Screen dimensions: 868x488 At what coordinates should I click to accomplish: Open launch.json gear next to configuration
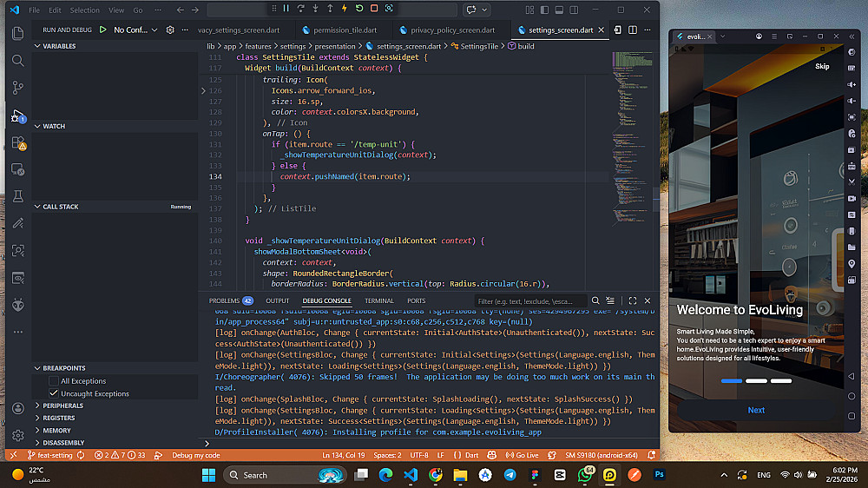(170, 30)
